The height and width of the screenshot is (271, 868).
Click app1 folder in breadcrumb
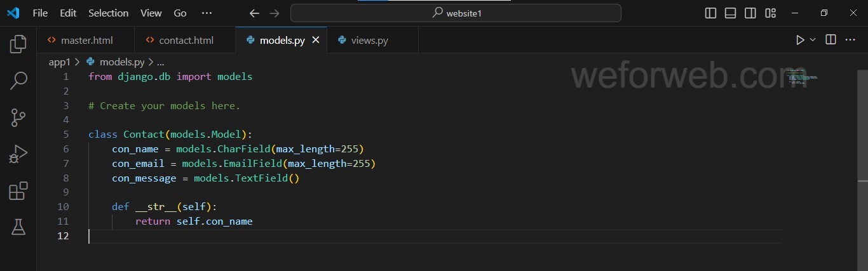(x=59, y=62)
